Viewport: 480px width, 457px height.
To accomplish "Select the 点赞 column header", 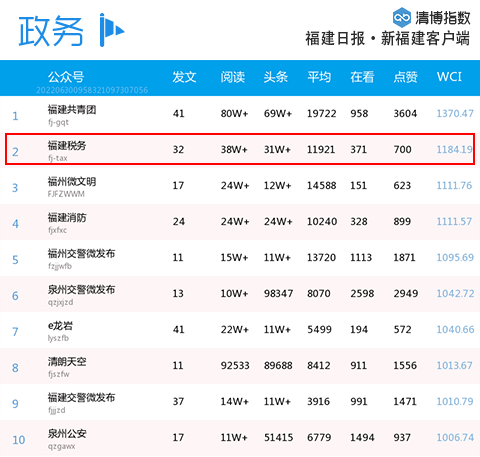I will pyautogui.click(x=405, y=77).
